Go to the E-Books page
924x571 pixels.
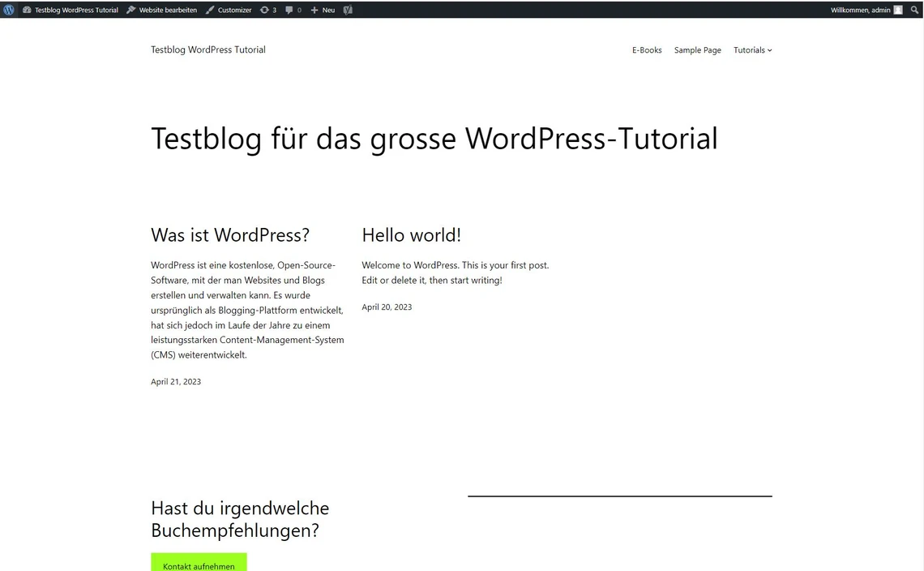[647, 50]
